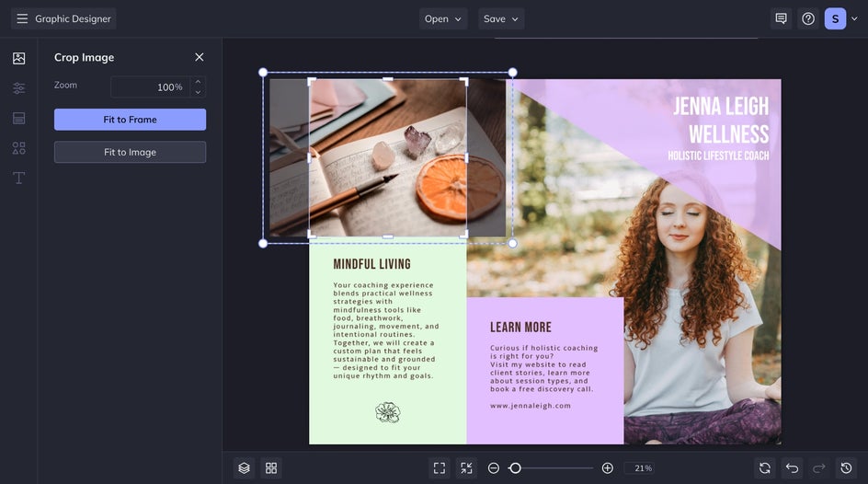
Task: Click the fit to screen icon
Action: [440, 468]
